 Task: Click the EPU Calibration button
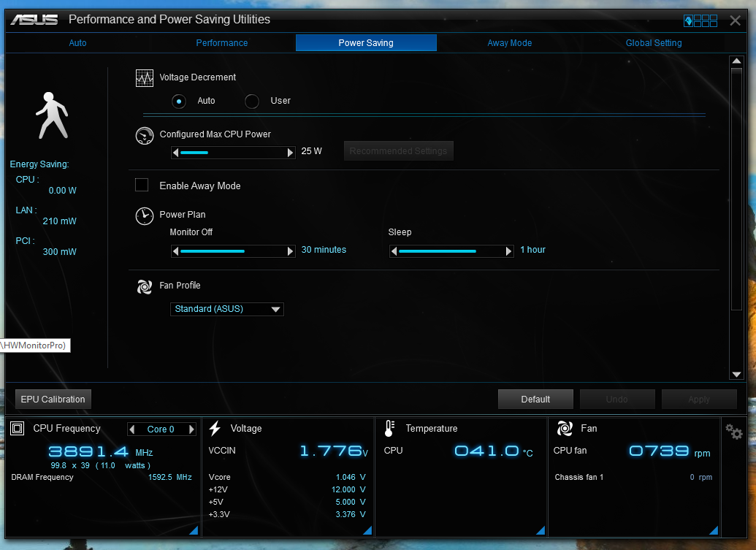coord(53,399)
